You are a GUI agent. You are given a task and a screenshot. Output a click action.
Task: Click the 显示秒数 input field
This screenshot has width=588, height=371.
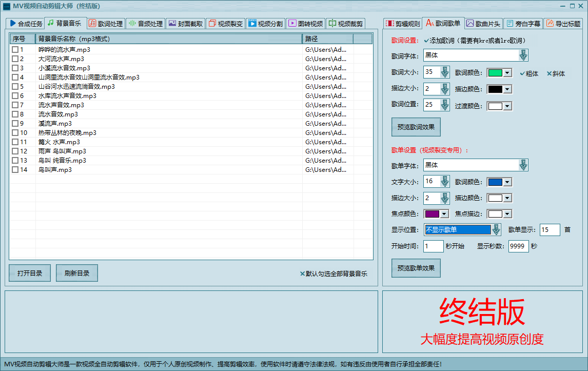click(x=518, y=246)
